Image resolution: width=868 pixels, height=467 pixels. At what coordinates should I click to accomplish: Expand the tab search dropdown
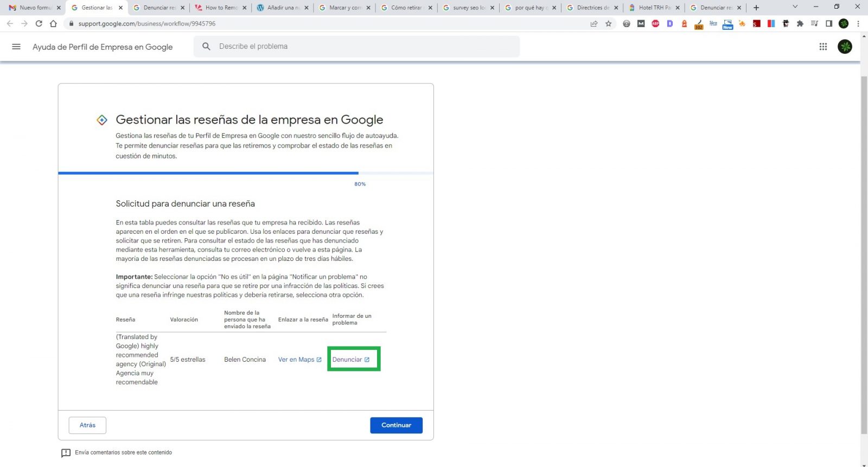[x=795, y=7]
